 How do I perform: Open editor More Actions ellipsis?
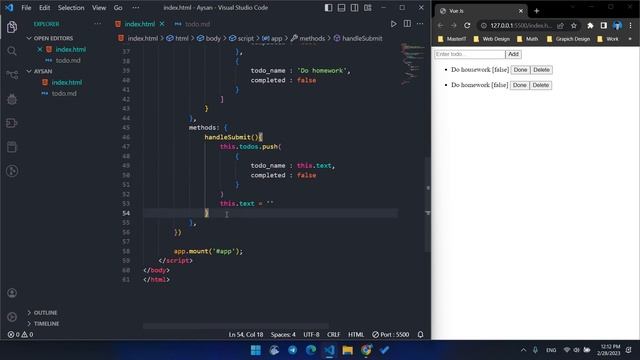[420, 24]
